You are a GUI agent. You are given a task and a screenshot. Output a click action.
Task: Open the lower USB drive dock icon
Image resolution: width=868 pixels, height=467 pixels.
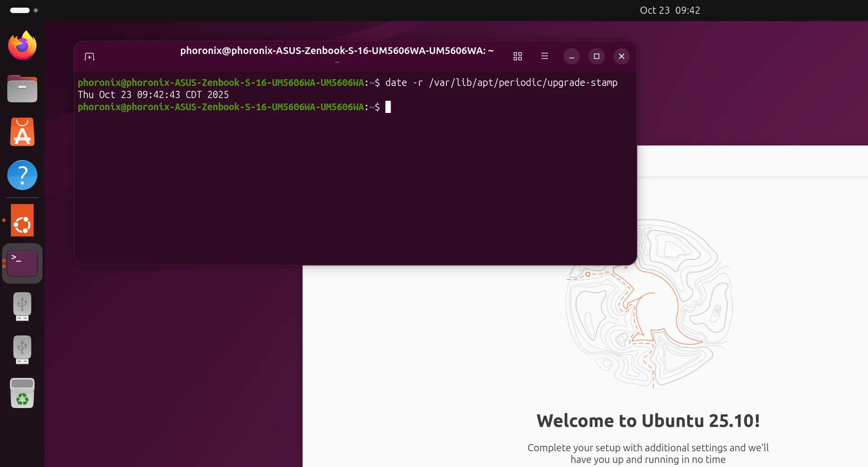[22, 350]
